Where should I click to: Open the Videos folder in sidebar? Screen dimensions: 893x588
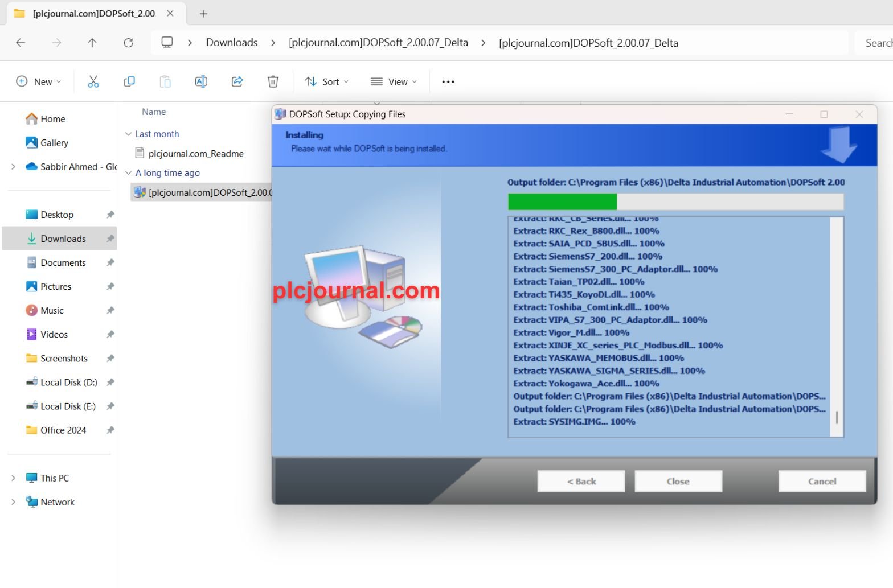(x=47, y=334)
